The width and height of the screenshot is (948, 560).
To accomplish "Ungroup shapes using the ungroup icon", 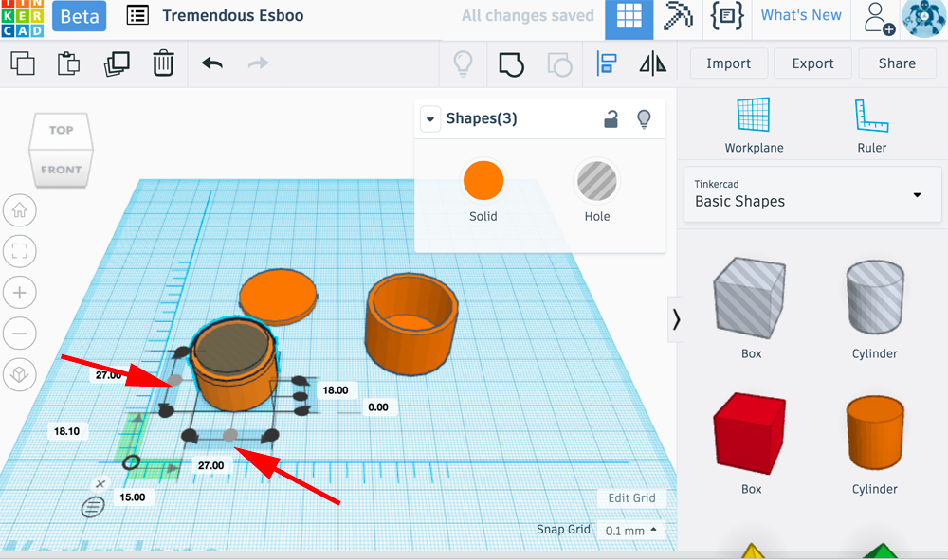I will [x=559, y=64].
